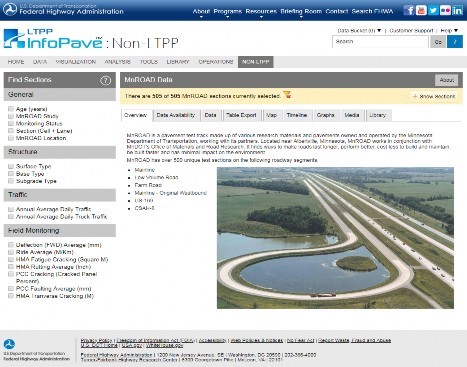467x367 pixels.
Task: Open the Farm Road link
Action: (x=148, y=185)
